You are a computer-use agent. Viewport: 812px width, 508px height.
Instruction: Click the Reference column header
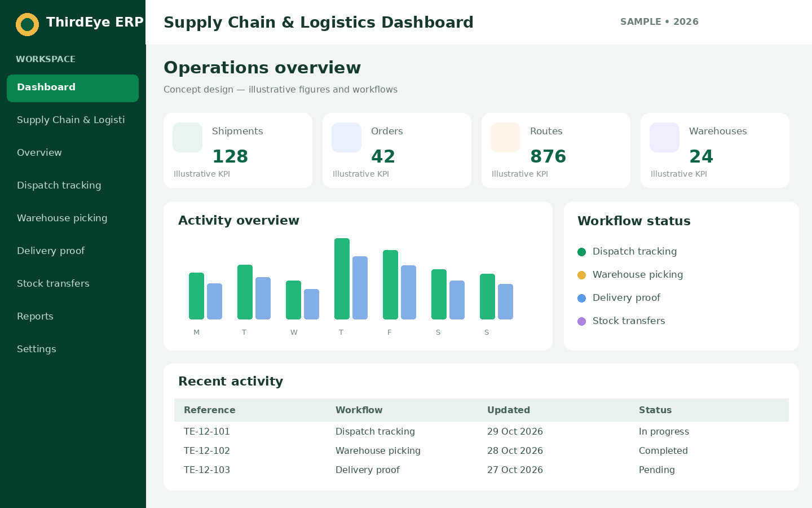click(x=210, y=410)
